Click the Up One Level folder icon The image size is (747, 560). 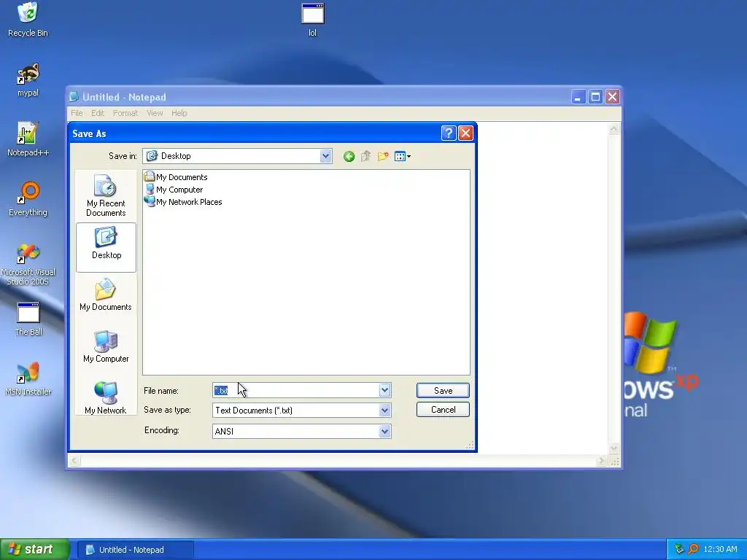point(366,156)
